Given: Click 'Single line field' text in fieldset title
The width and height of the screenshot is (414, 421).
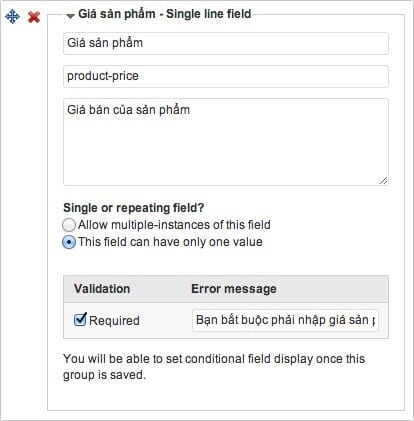Looking at the screenshot, I should (209, 14).
